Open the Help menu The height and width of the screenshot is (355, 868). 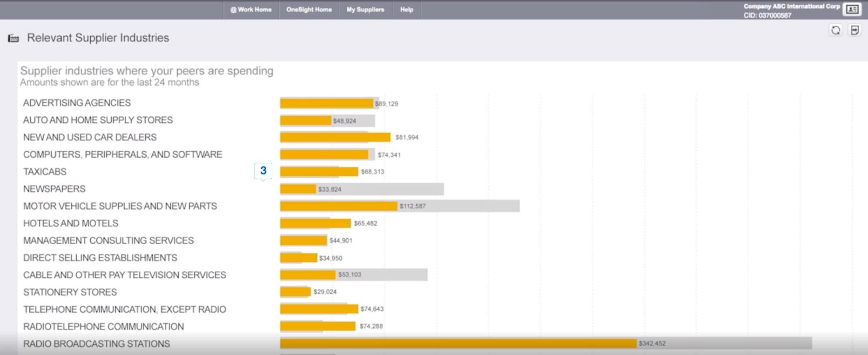pos(406,9)
